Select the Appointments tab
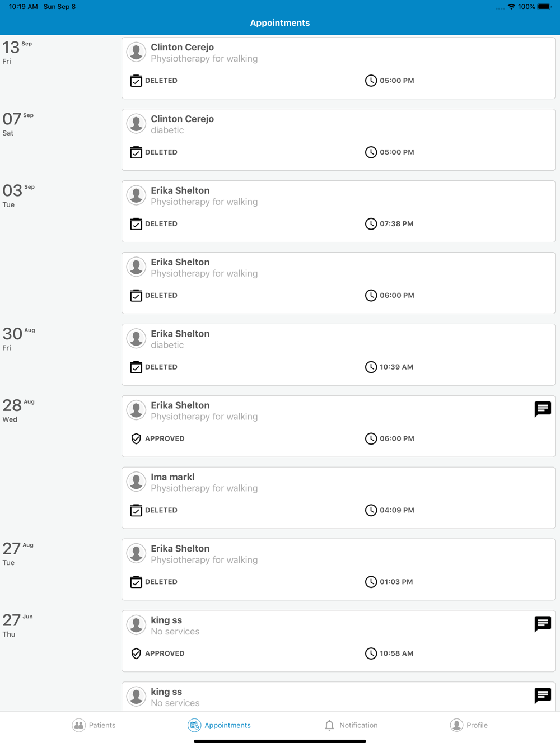560x747 pixels. (x=220, y=725)
